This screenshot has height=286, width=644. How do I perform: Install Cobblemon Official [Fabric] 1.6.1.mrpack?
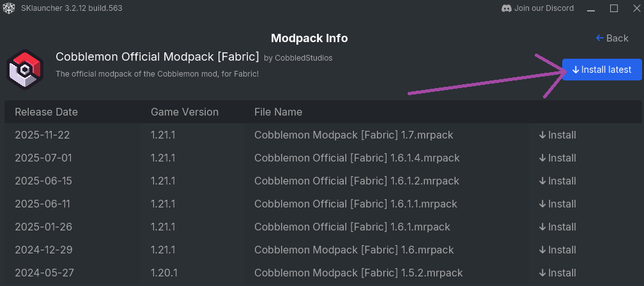(x=557, y=227)
